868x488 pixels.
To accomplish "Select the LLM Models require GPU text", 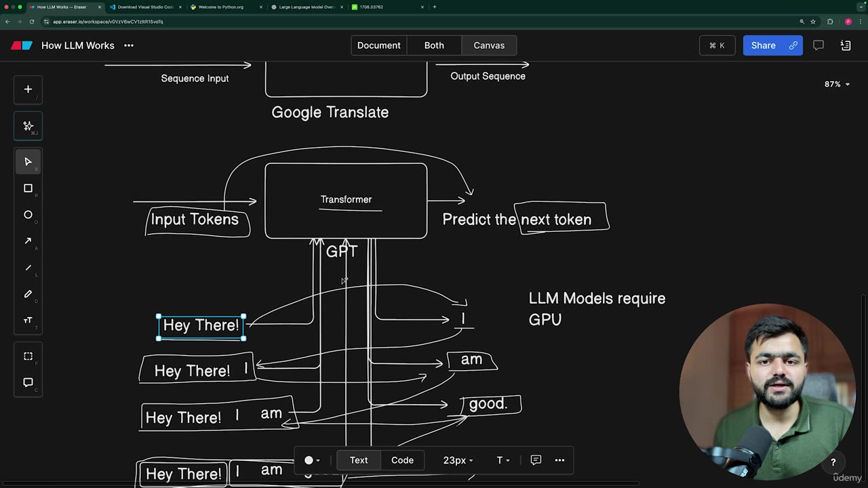I will (597, 308).
